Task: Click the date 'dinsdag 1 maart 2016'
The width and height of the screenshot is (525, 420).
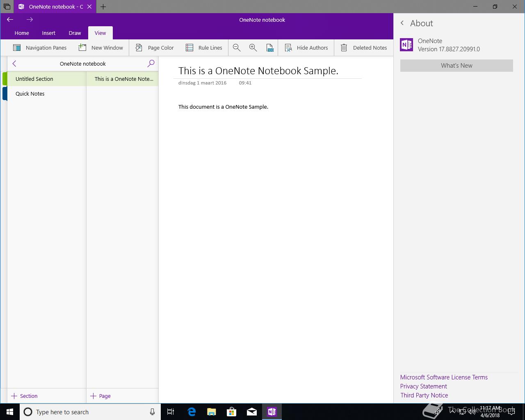Action: (x=202, y=83)
